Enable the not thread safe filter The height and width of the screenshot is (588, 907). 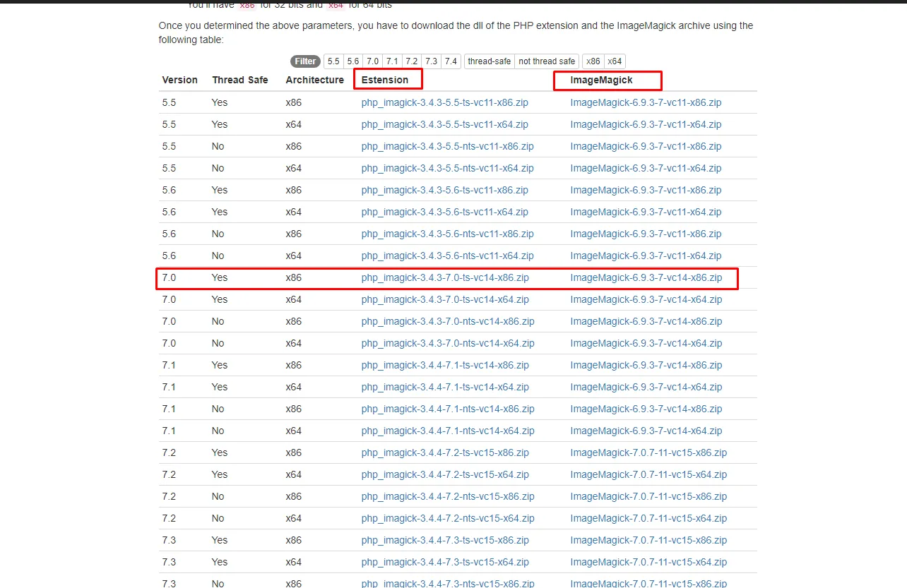tap(547, 61)
